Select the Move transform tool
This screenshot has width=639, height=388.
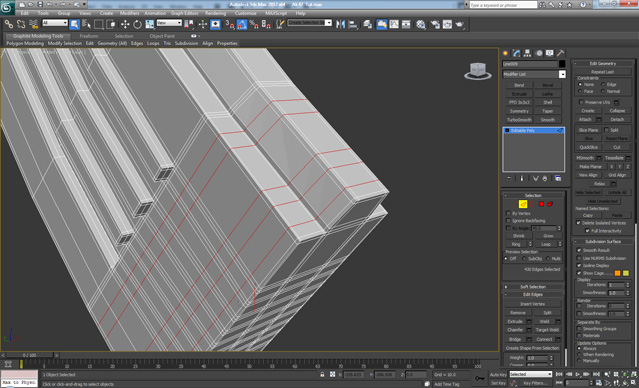point(125,24)
